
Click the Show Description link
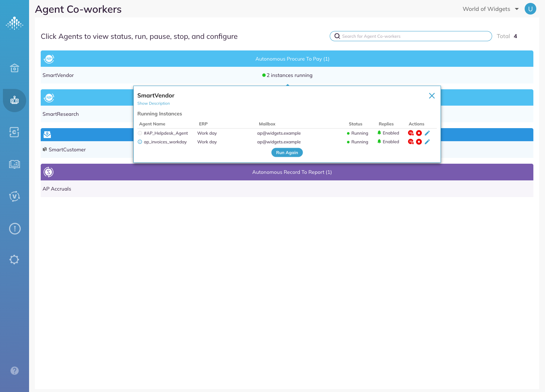tap(153, 103)
